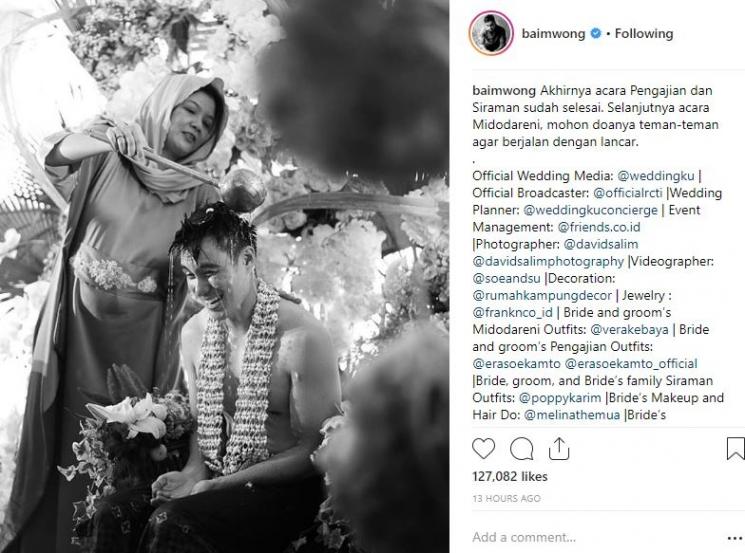Image resolution: width=745 pixels, height=553 pixels.
Task: Like the post with heart icon
Action: [483, 448]
